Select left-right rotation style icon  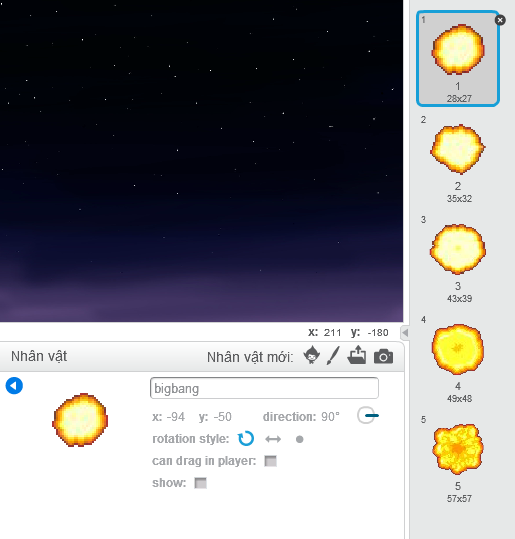273,439
